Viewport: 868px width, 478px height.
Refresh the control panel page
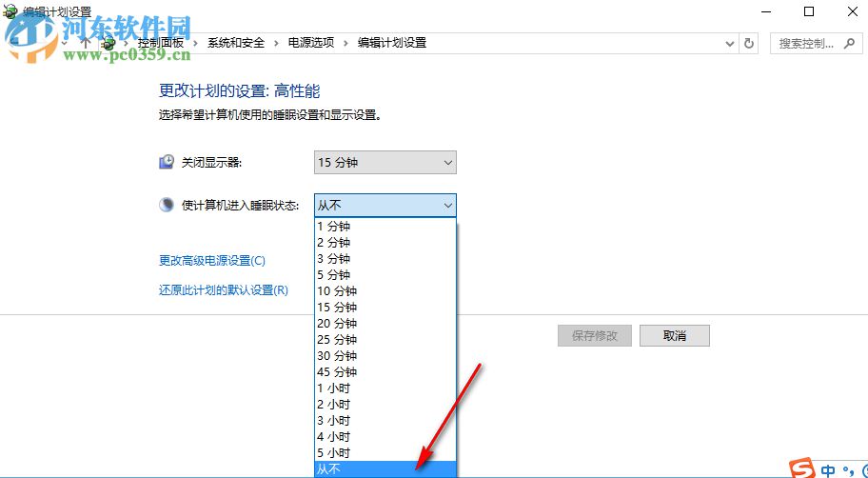point(749,43)
